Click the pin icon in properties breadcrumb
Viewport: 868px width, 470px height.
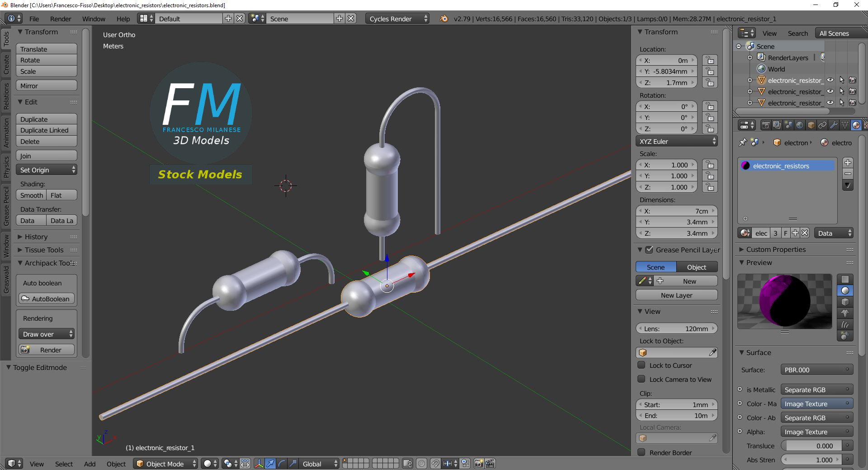tap(742, 142)
